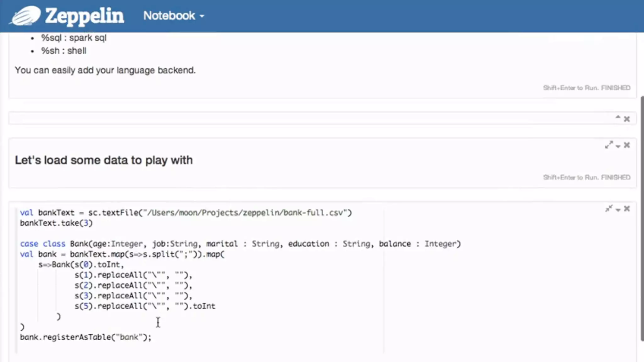Enlarge the "Let's load some data" paragraph with arrows icon

pos(609,145)
